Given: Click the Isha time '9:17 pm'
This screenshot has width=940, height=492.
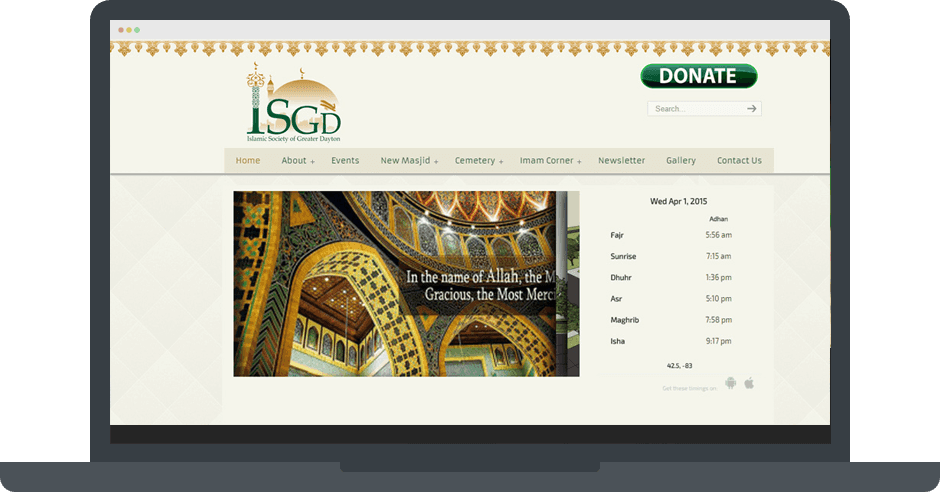Looking at the screenshot, I should (718, 341).
